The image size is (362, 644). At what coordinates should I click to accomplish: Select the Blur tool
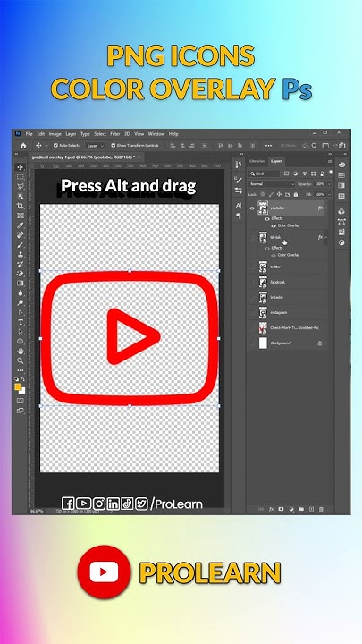(x=20, y=293)
